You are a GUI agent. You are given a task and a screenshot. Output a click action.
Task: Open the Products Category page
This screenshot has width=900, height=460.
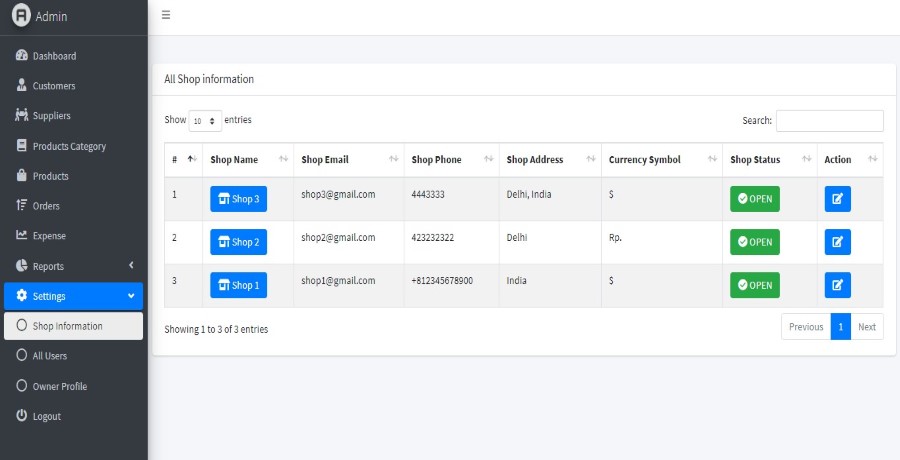(68, 146)
